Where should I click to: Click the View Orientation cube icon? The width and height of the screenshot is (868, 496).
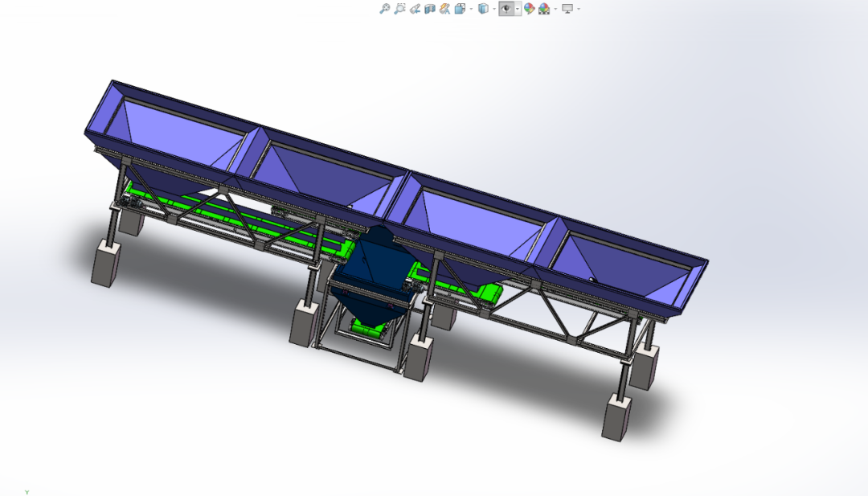[x=460, y=9]
